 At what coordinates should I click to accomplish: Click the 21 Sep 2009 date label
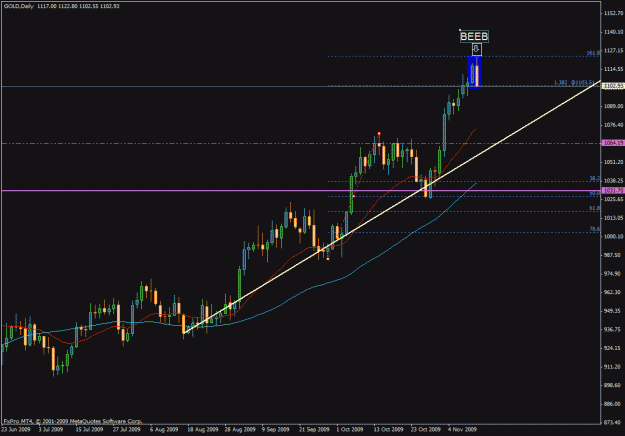[x=314, y=430]
